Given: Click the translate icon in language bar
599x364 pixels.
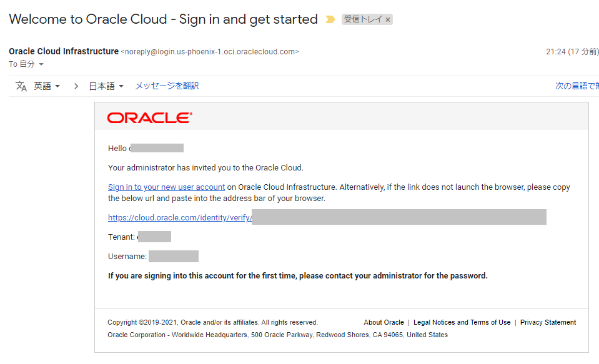Looking at the screenshot, I should click(21, 86).
